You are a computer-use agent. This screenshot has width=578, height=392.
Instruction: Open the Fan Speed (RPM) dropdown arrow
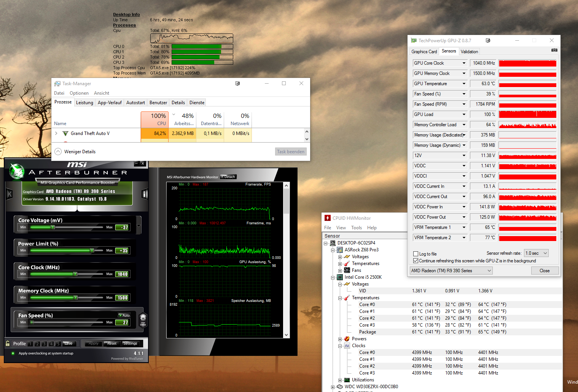[464, 104]
